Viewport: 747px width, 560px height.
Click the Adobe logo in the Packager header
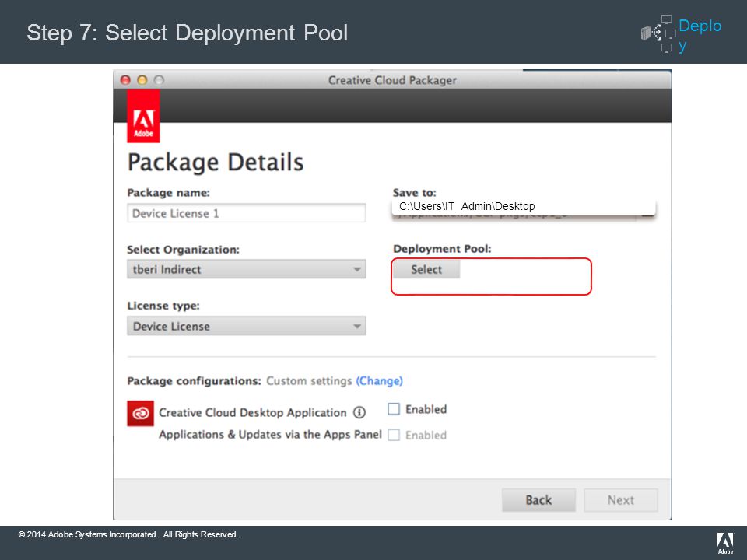pyautogui.click(x=143, y=116)
